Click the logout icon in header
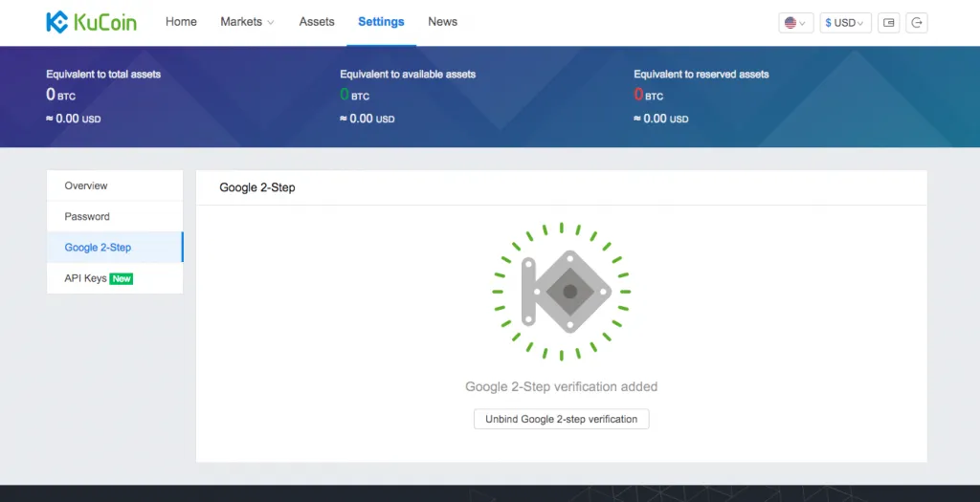 (916, 23)
